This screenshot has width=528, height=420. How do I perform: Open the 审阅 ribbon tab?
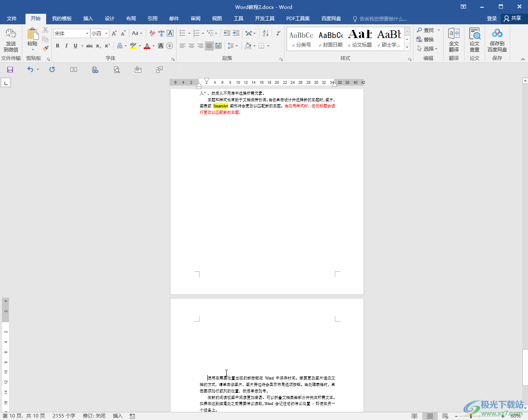pyautogui.click(x=196, y=19)
